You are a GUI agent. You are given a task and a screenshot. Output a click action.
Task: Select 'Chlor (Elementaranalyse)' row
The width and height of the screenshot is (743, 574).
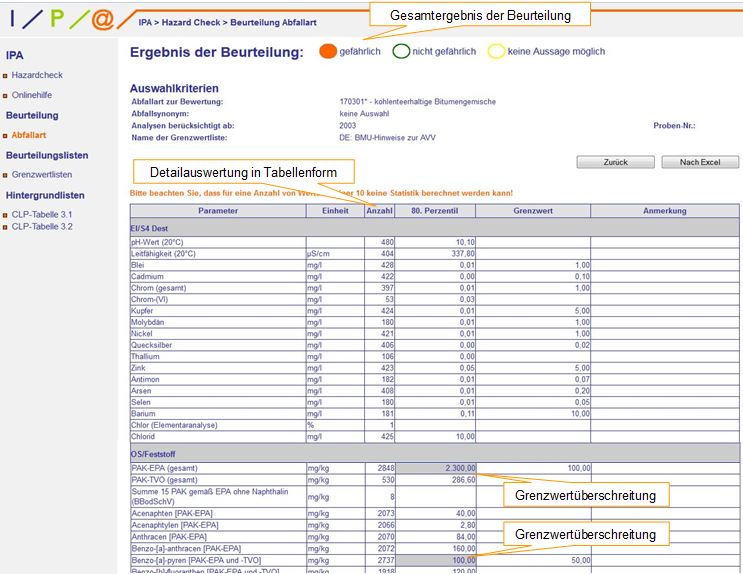(435, 425)
